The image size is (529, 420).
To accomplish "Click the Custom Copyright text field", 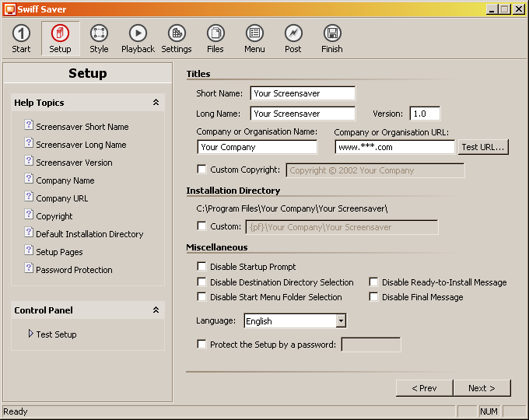I will coord(375,170).
